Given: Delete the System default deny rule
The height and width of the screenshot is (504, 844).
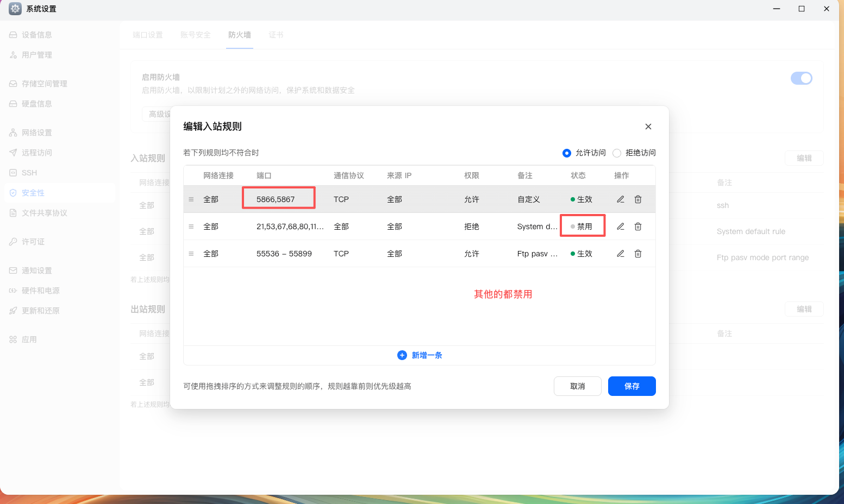Looking at the screenshot, I should tap(638, 226).
